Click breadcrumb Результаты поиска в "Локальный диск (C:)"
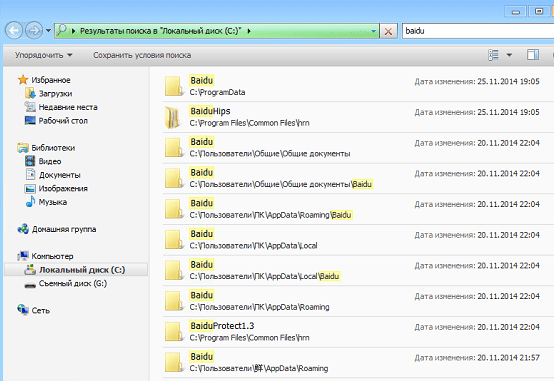The width and height of the screenshot is (554, 381). pos(161,31)
